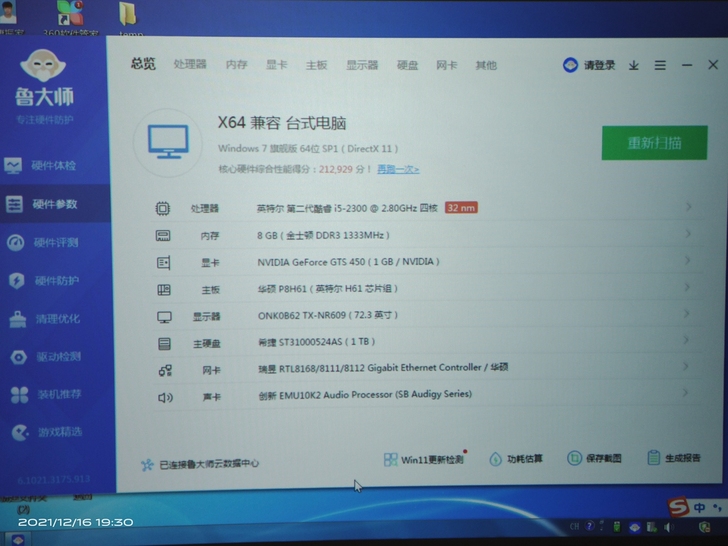
Task: Switch to the 显示器 tab
Action: click(362, 65)
